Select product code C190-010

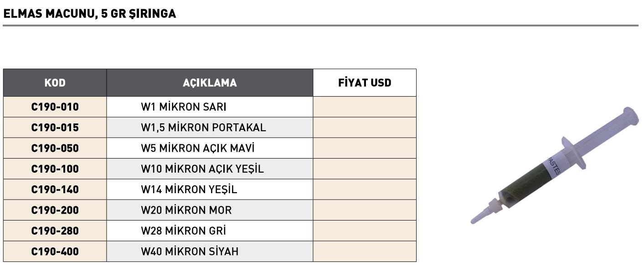click(55, 107)
